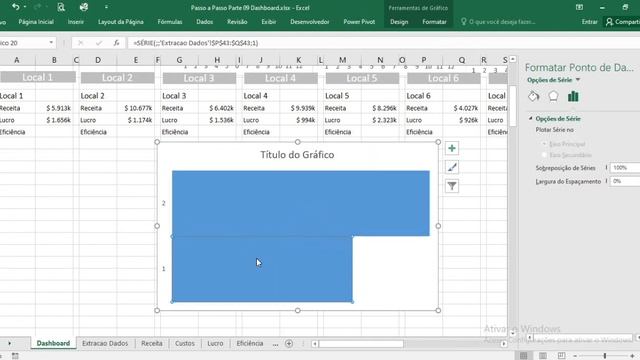Click the Chart Elements plus button
The width and height of the screenshot is (640, 360).
tap(452, 148)
